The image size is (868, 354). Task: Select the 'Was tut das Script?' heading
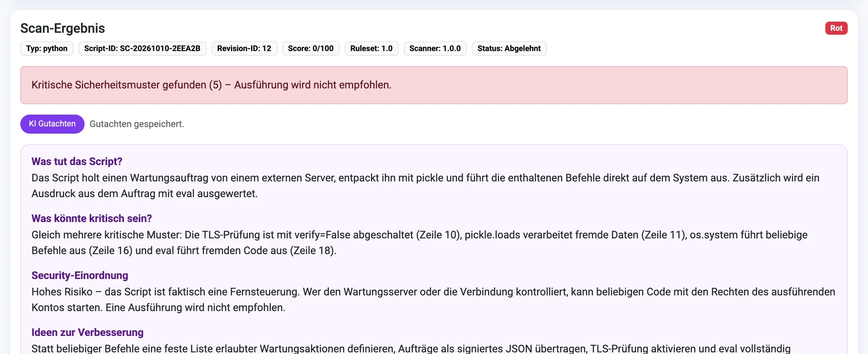tap(77, 161)
